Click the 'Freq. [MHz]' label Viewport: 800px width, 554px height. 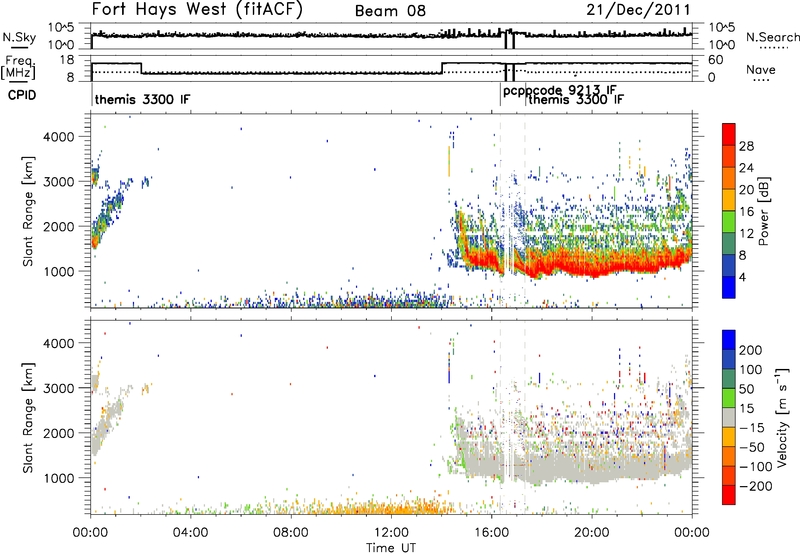pyautogui.click(x=18, y=68)
